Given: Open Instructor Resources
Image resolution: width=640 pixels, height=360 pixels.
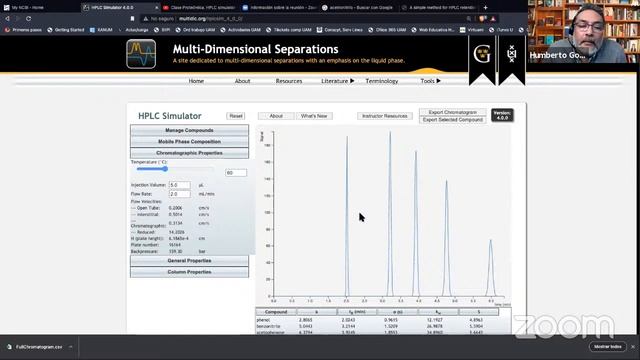Looking at the screenshot, I should coord(384,116).
